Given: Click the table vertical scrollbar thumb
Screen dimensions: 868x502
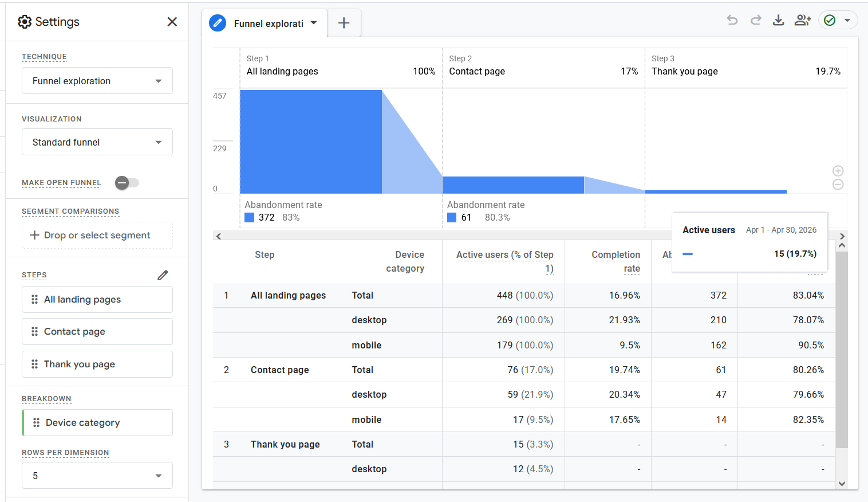Looking at the screenshot, I should point(842,350).
